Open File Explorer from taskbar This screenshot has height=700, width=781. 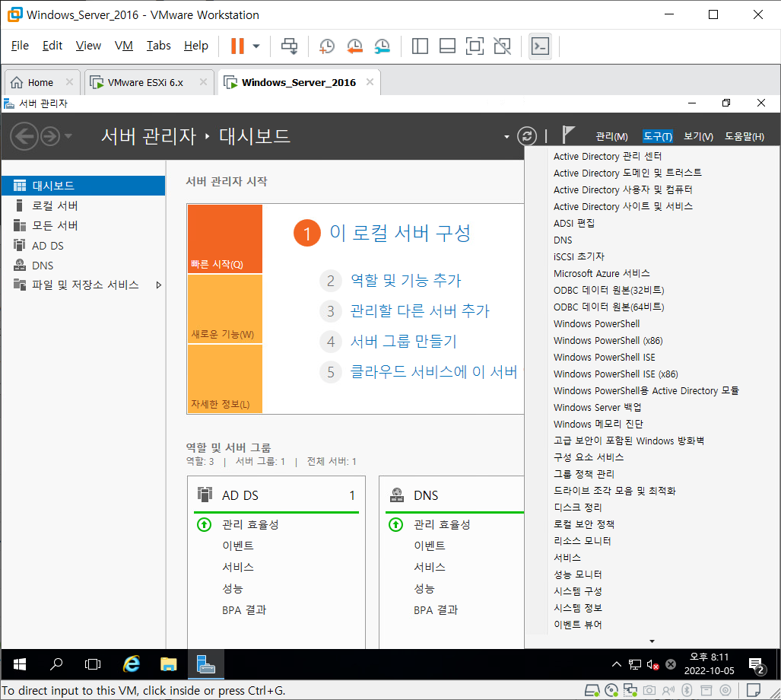tap(168, 664)
